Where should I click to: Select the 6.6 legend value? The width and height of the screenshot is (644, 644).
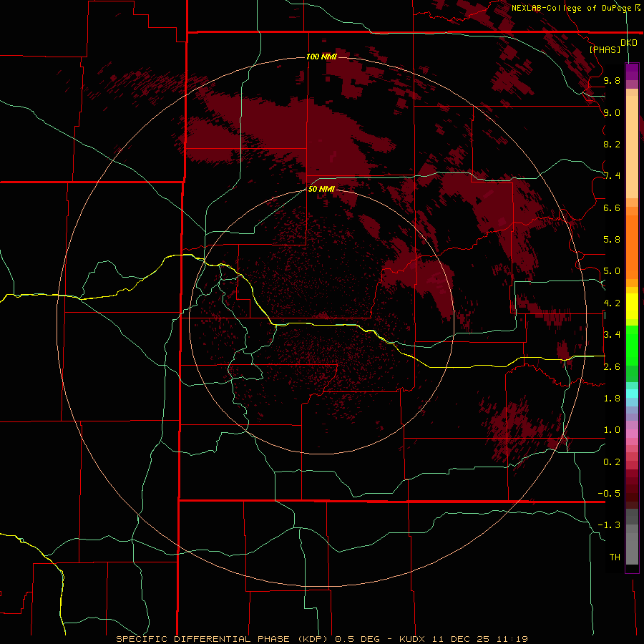click(612, 208)
